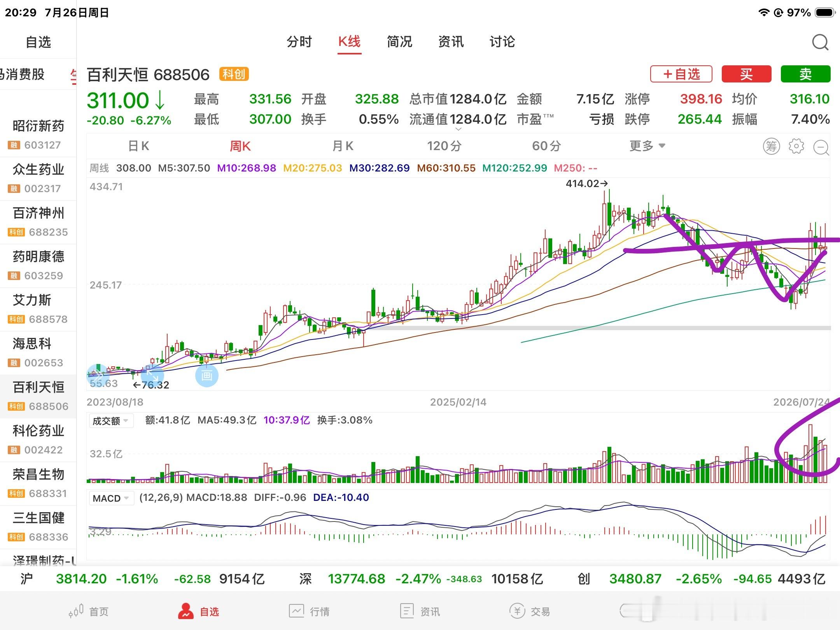Tap the blue expand arrows circle
The height and width of the screenshot is (630, 840).
[152, 375]
